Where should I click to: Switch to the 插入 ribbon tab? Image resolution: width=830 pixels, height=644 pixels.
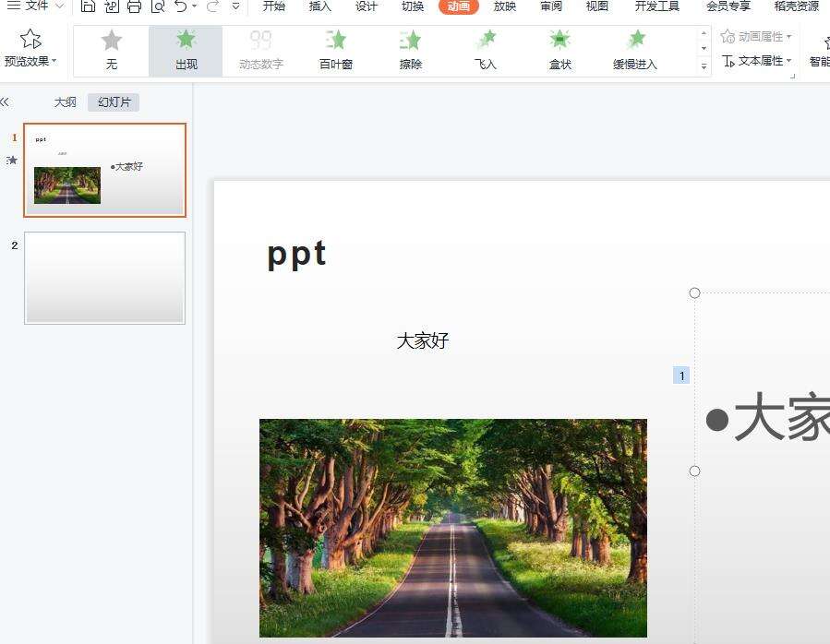tap(319, 6)
